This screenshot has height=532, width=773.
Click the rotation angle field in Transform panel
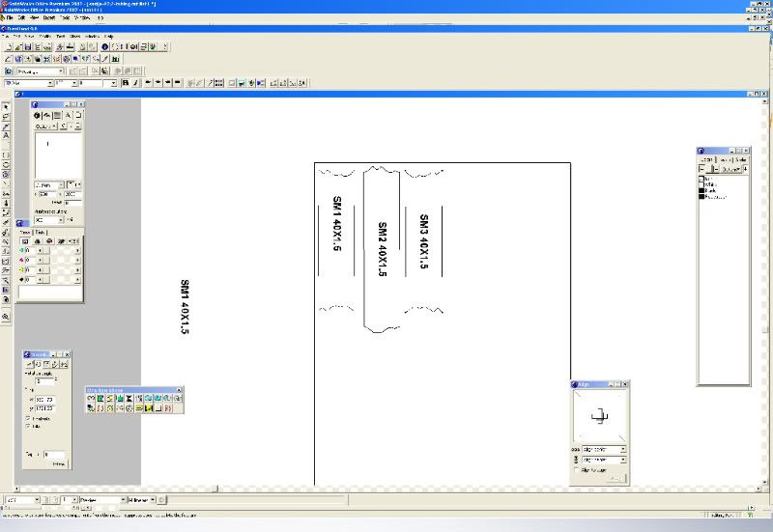[x=45, y=381]
